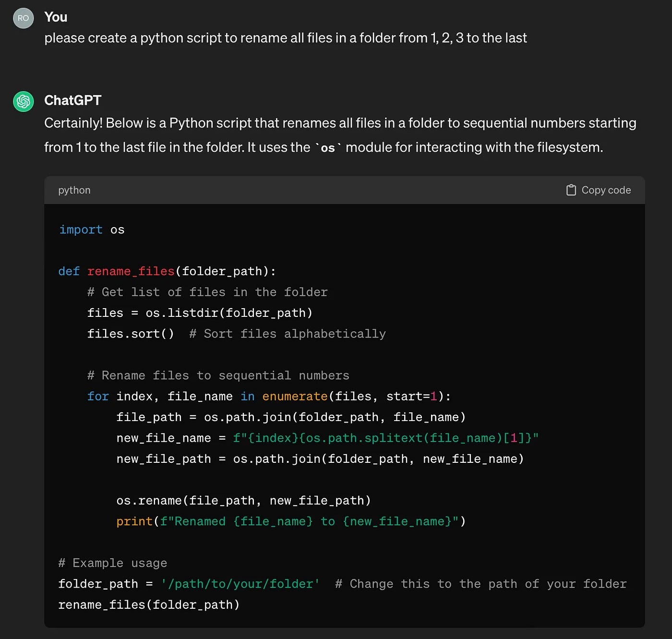This screenshot has height=639, width=672.
Task: Click the "Get list of files" comment
Action: tap(207, 292)
